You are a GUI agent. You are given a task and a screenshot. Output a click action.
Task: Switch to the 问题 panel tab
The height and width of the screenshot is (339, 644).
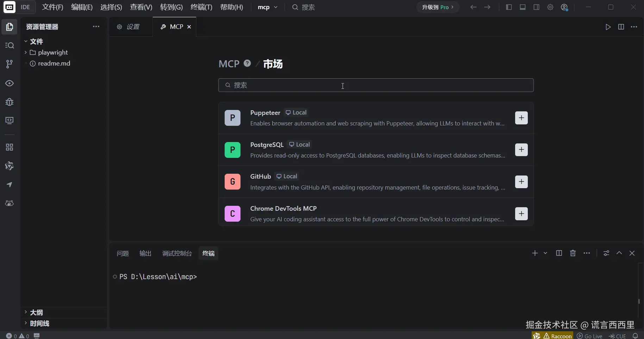tap(123, 253)
